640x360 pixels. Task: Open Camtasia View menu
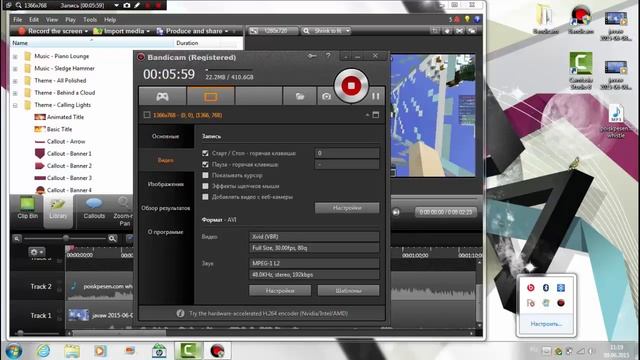[x=52, y=20]
